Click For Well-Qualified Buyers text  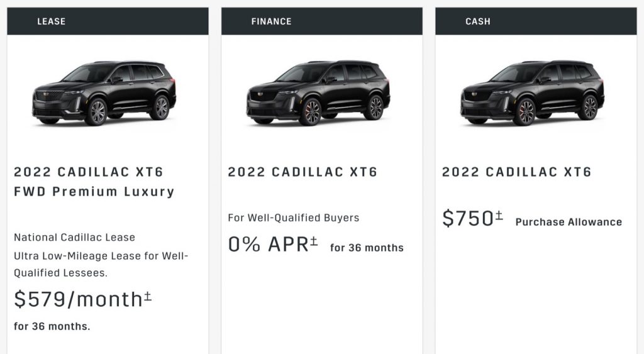pos(294,218)
